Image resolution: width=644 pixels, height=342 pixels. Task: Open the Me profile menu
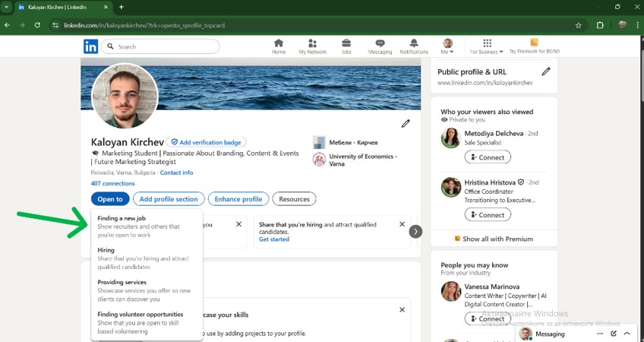coord(447,46)
